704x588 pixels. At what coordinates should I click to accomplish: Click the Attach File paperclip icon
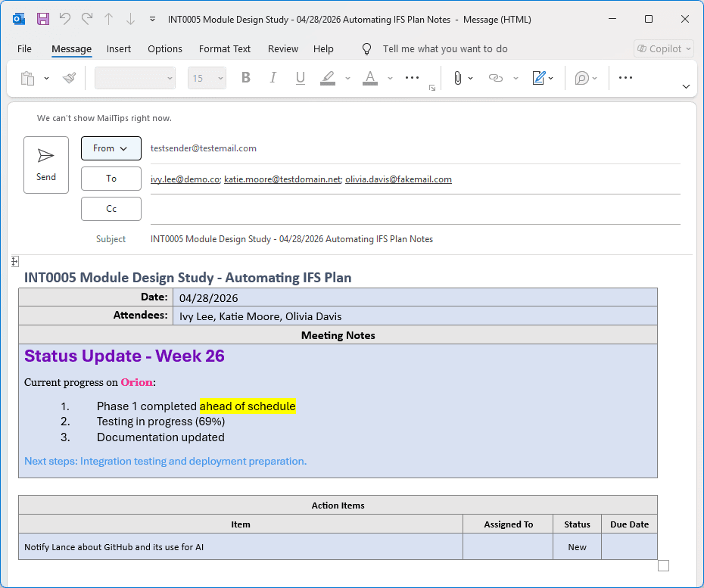[457, 78]
